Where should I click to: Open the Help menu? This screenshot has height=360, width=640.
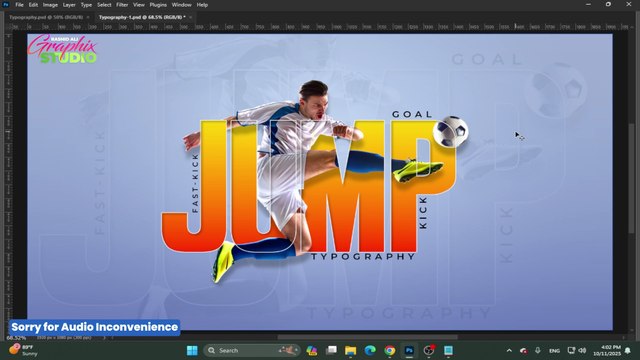202,5
